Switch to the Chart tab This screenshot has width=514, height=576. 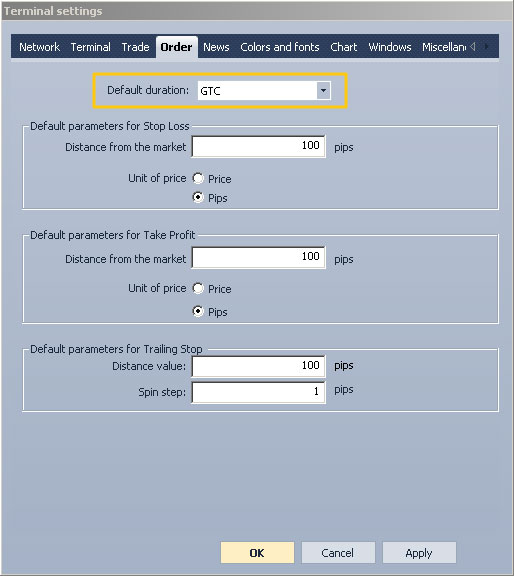coord(344,47)
